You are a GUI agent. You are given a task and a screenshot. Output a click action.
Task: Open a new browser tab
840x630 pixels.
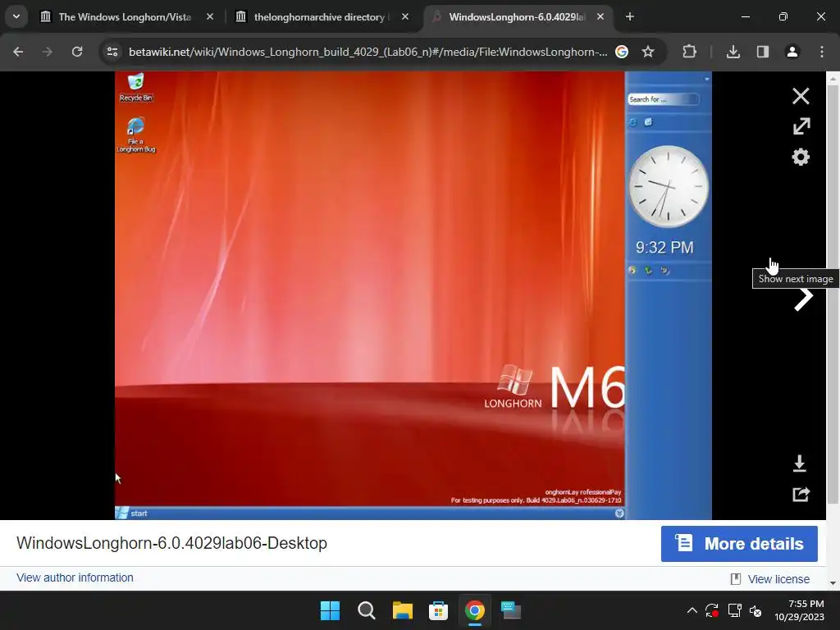630,17
